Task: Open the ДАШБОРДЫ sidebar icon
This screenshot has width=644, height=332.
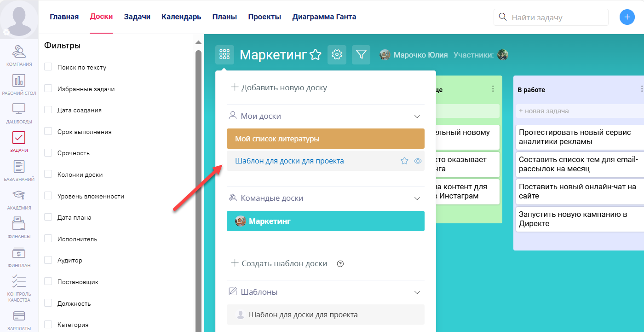Action: 19,111
